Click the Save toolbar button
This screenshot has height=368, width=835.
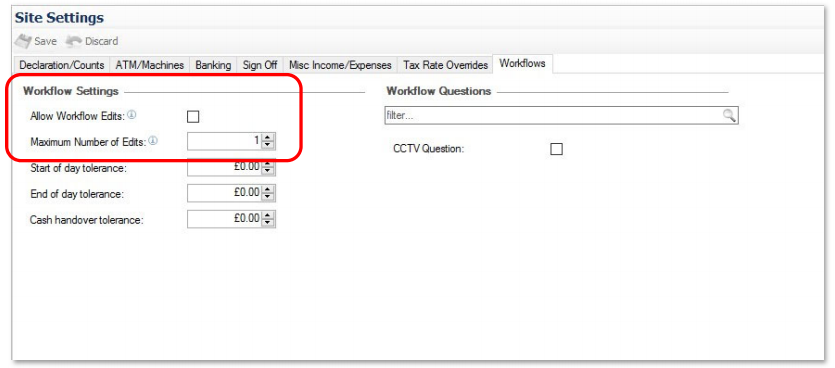coord(36,41)
